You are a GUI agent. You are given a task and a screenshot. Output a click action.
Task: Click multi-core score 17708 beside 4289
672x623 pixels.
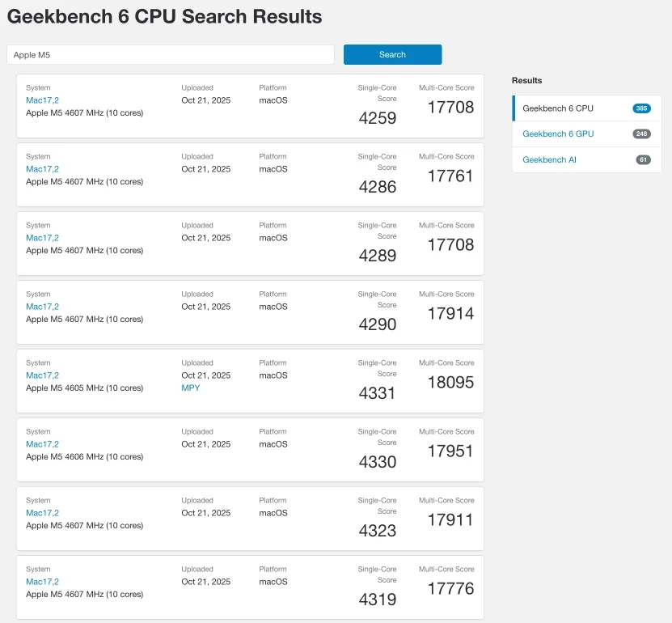(451, 245)
